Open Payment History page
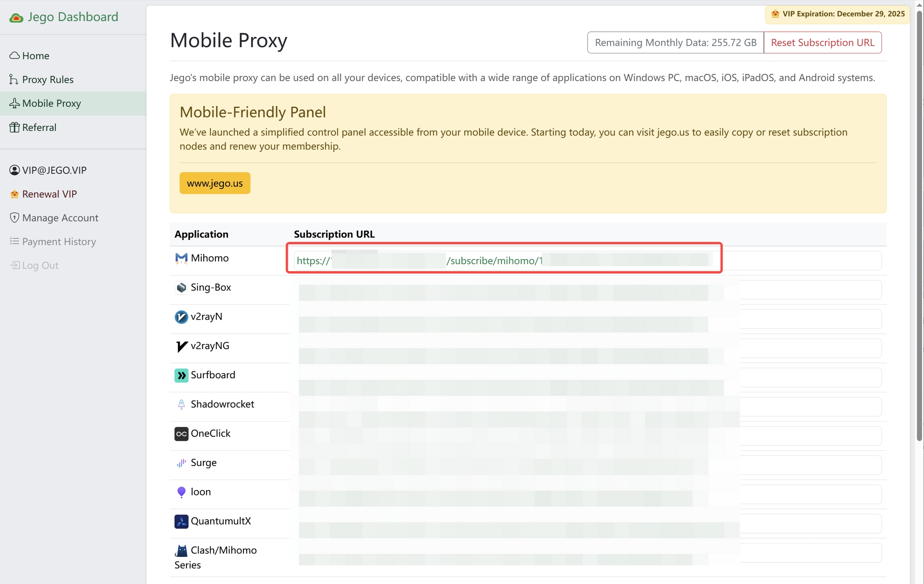 tap(59, 241)
